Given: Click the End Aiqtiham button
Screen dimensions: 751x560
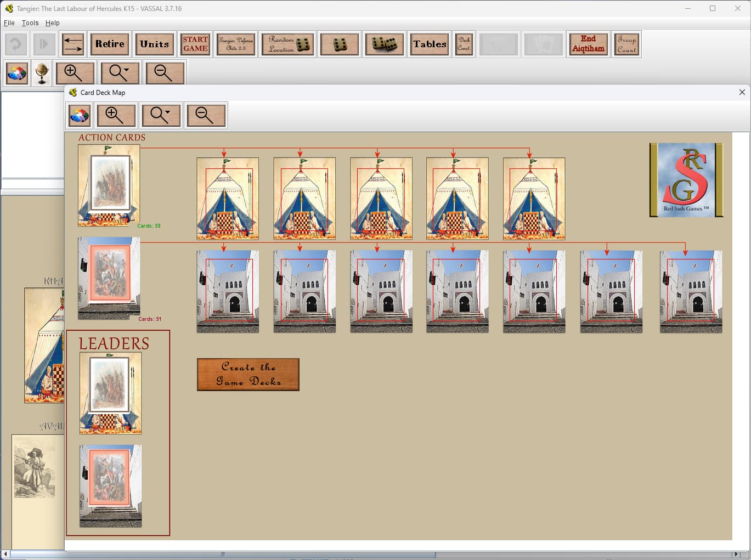Looking at the screenshot, I should pos(588,44).
